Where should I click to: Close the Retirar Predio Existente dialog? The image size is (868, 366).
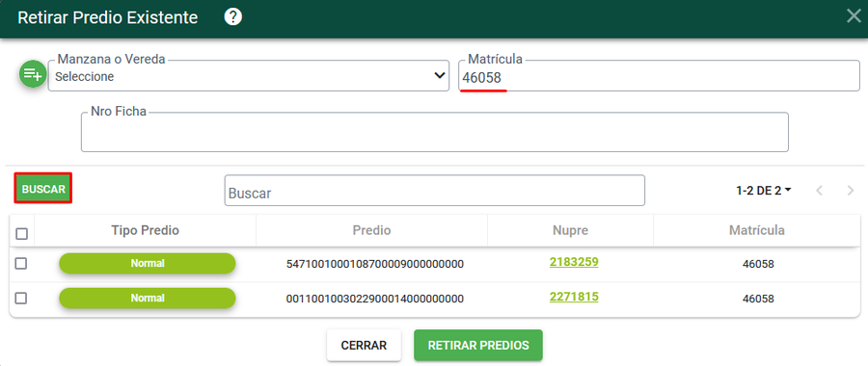[854, 16]
